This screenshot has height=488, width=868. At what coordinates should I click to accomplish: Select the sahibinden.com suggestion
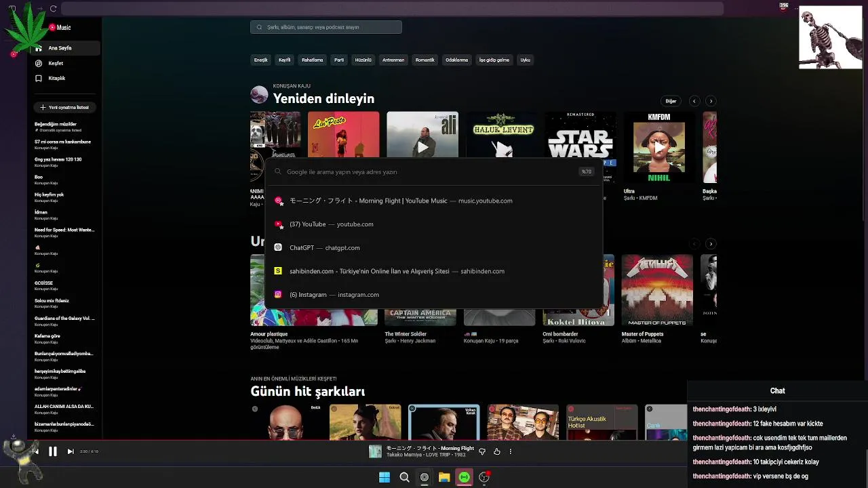tap(434, 271)
